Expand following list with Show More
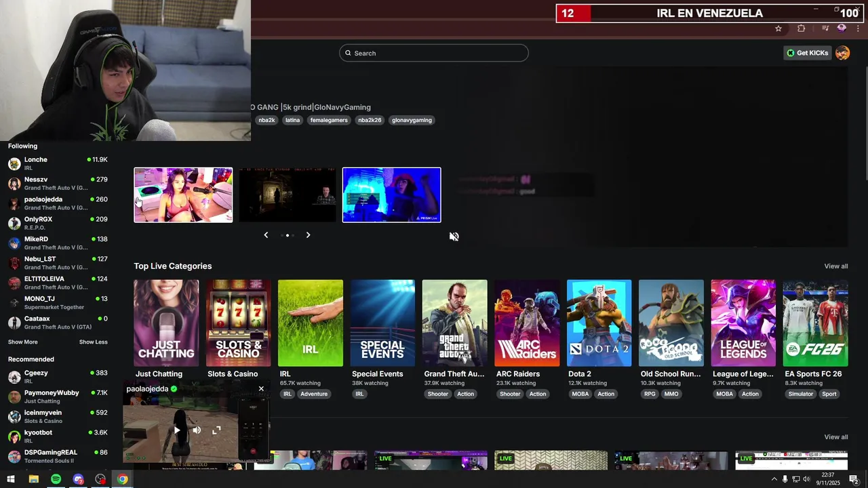 [23, 342]
